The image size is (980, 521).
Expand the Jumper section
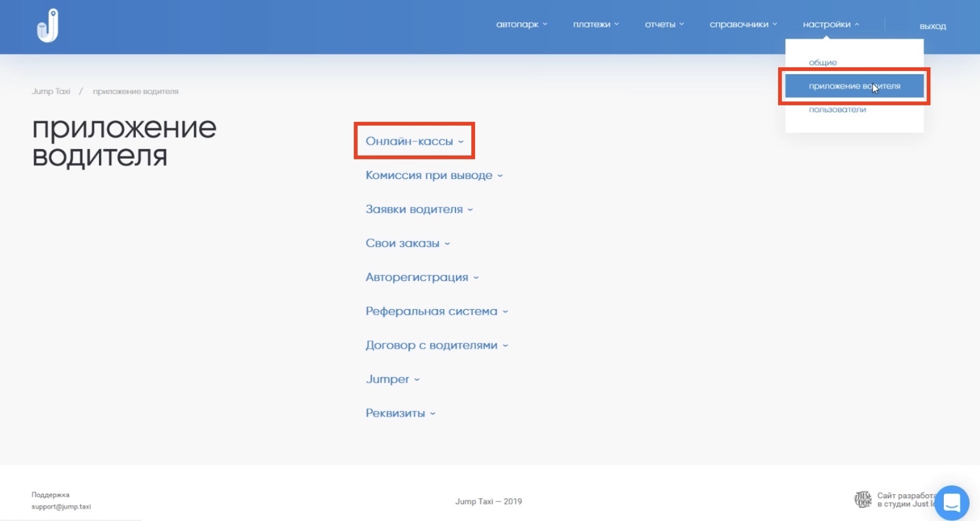(x=392, y=379)
